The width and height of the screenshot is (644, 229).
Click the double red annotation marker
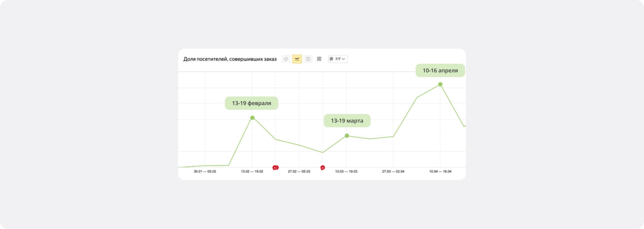pos(275,168)
